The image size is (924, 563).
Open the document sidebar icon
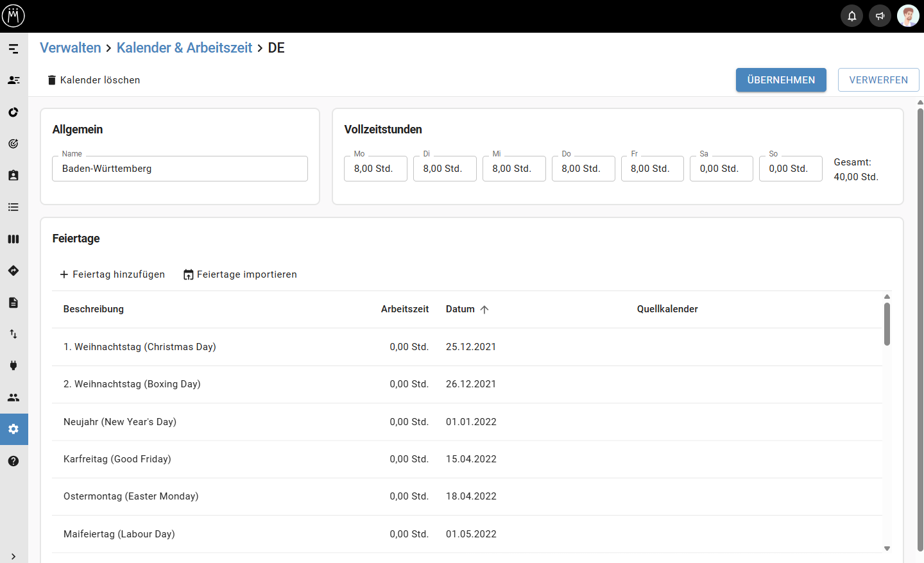[13, 303]
